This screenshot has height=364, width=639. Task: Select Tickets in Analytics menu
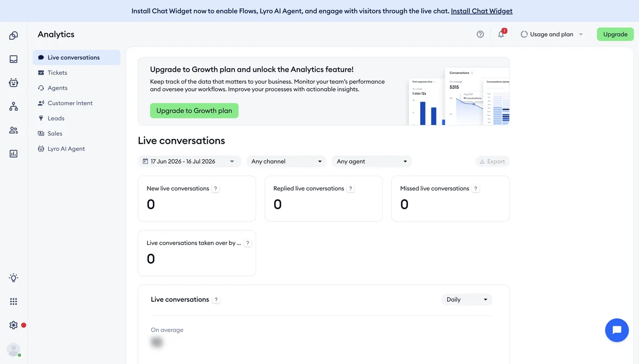click(x=76, y=72)
